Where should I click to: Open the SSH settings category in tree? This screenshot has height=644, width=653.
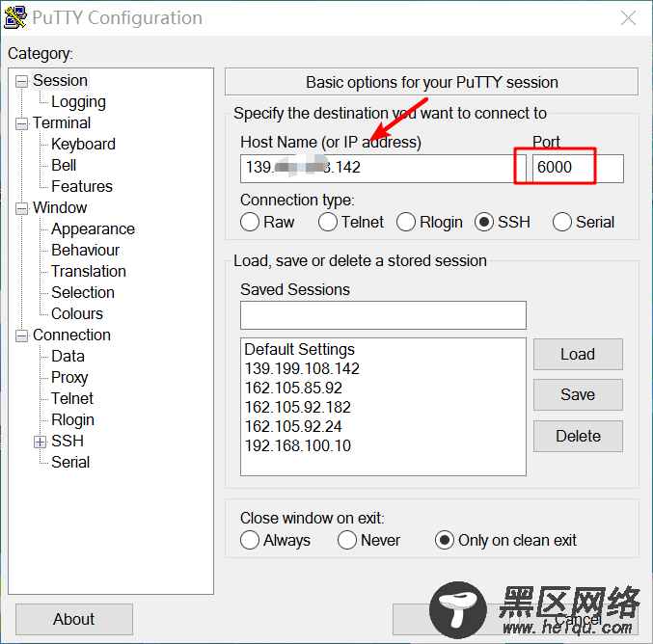[68, 442]
